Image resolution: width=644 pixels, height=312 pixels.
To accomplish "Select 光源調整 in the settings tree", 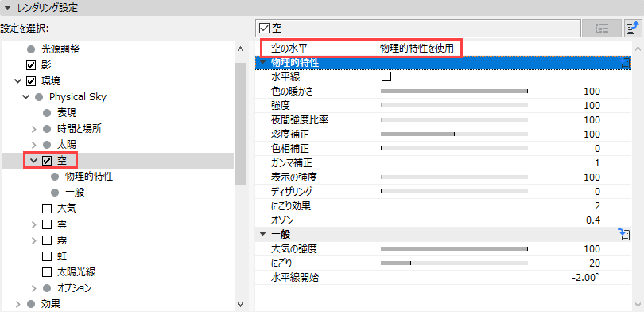I will pos(60,49).
